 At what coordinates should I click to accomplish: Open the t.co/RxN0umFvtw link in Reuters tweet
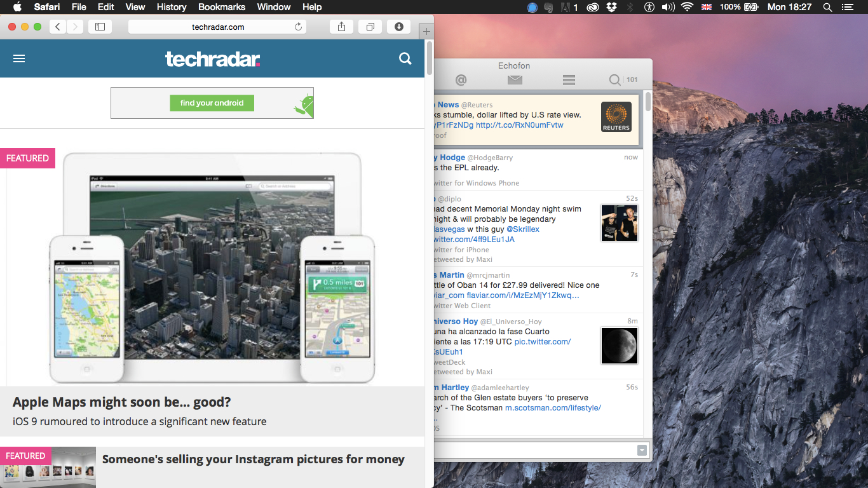point(520,125)
